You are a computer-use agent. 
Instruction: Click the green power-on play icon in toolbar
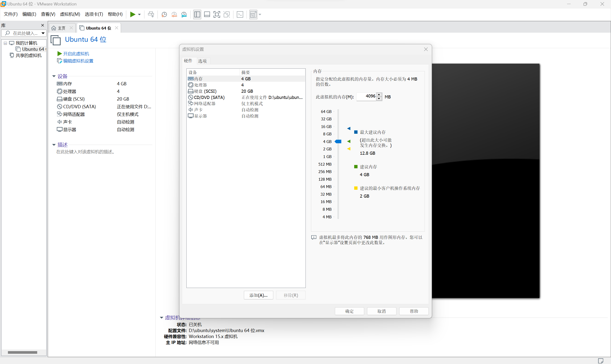coord(133,14)
